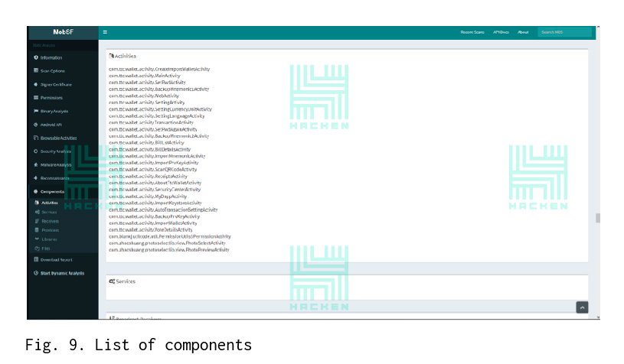This screenshot has width=624, height=364.
Task: Select the SecurityCenterActivity entry
Action: click(x=155, y=190)
